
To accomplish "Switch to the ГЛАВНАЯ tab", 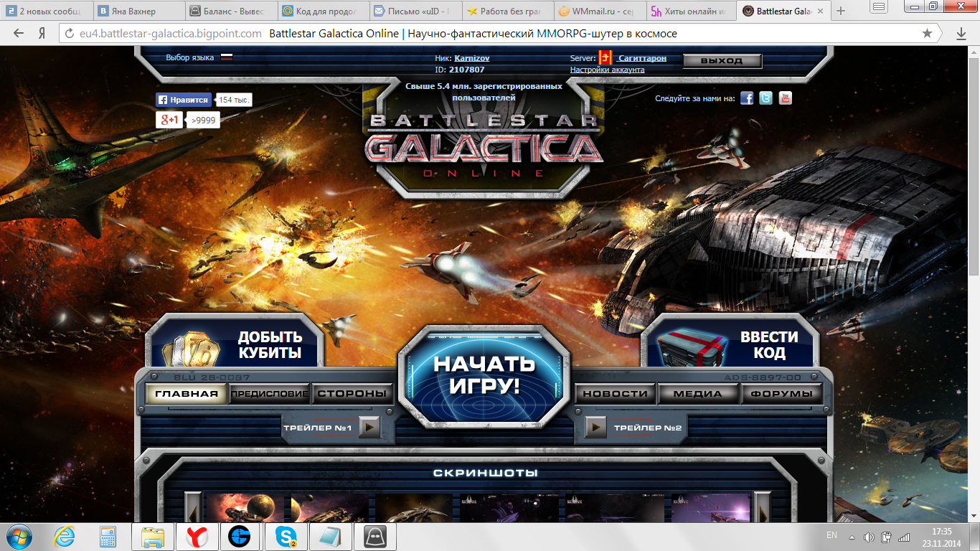I will [187, 393].
